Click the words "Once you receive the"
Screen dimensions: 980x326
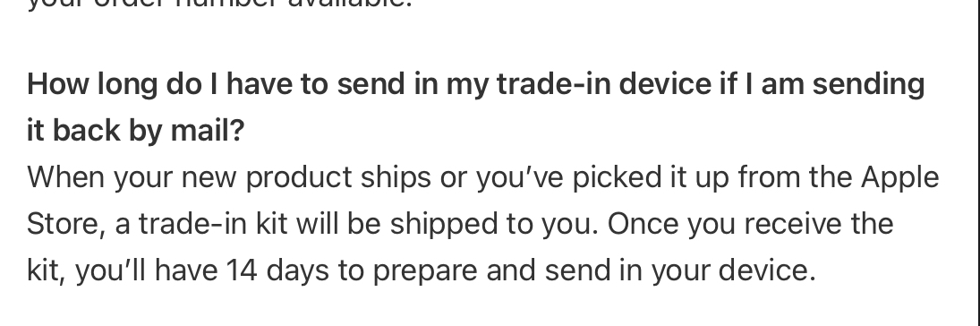[750, 224]
